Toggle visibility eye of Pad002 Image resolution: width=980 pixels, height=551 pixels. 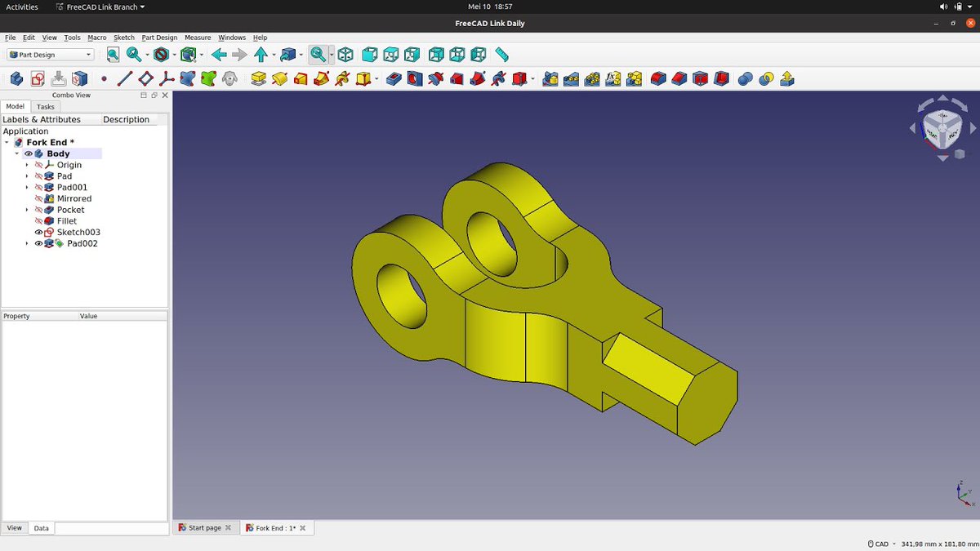pos(38,243)
